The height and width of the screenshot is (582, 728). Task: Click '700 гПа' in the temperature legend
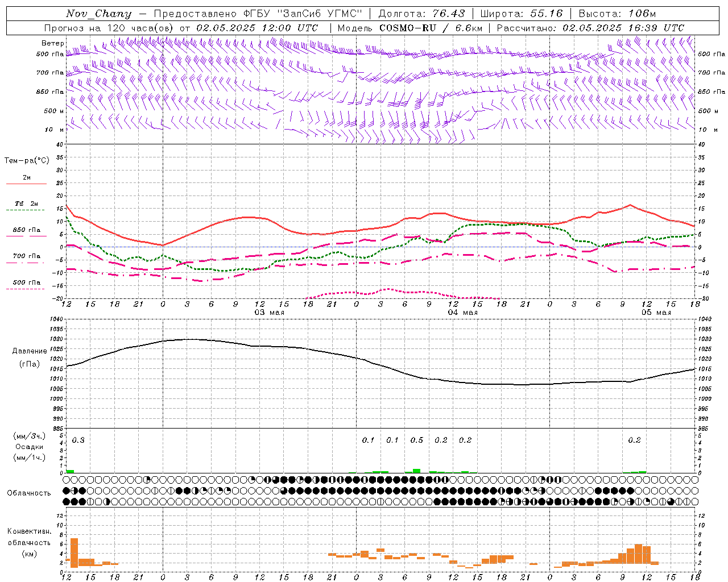[27, 256]
